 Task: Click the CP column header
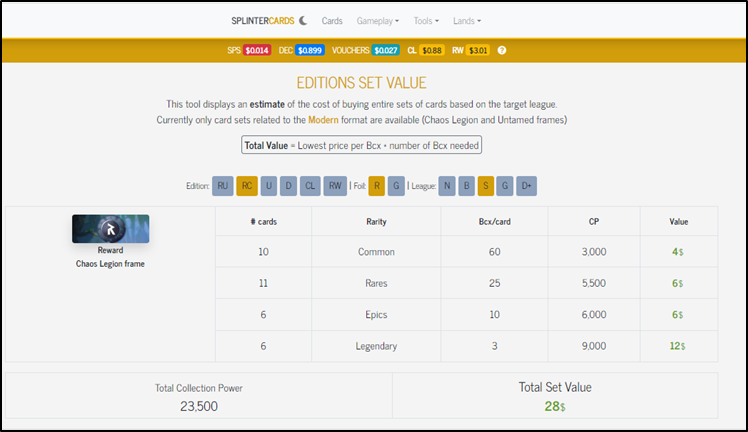coord(593,221)
